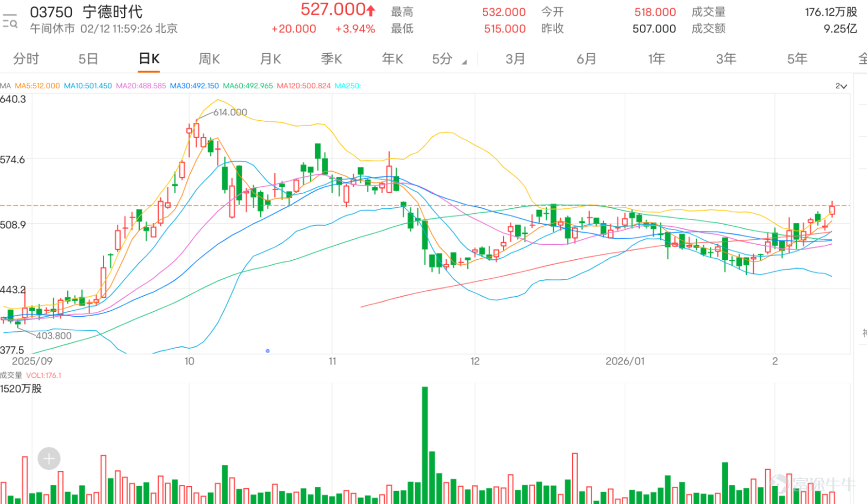
Task: Click the small blue dot marker on chart
Action: pyautogui.click(x=268, y=351)
